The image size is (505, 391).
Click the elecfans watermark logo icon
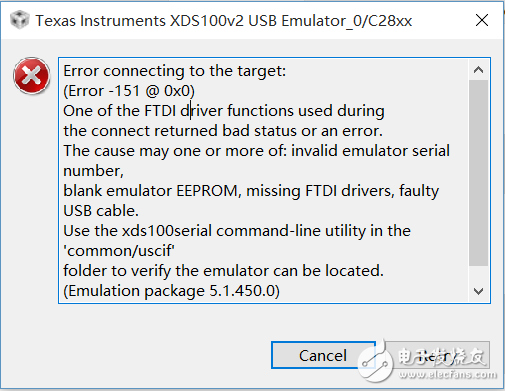coord(376,363)
